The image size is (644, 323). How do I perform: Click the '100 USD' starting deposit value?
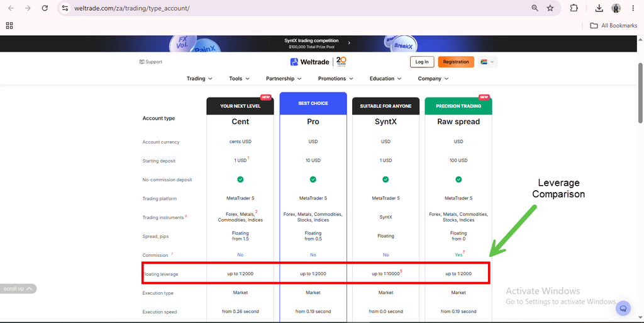pyautogui.click(x=458, y=161)
